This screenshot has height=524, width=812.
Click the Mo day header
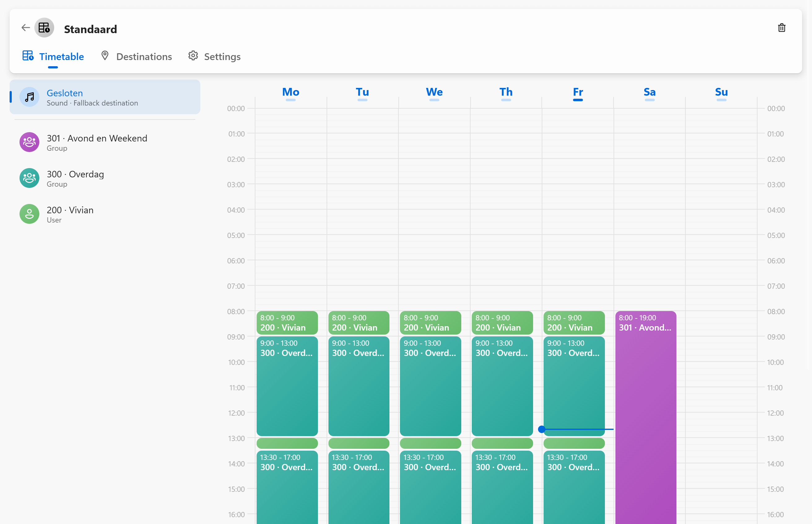click(x=291, y=93)
